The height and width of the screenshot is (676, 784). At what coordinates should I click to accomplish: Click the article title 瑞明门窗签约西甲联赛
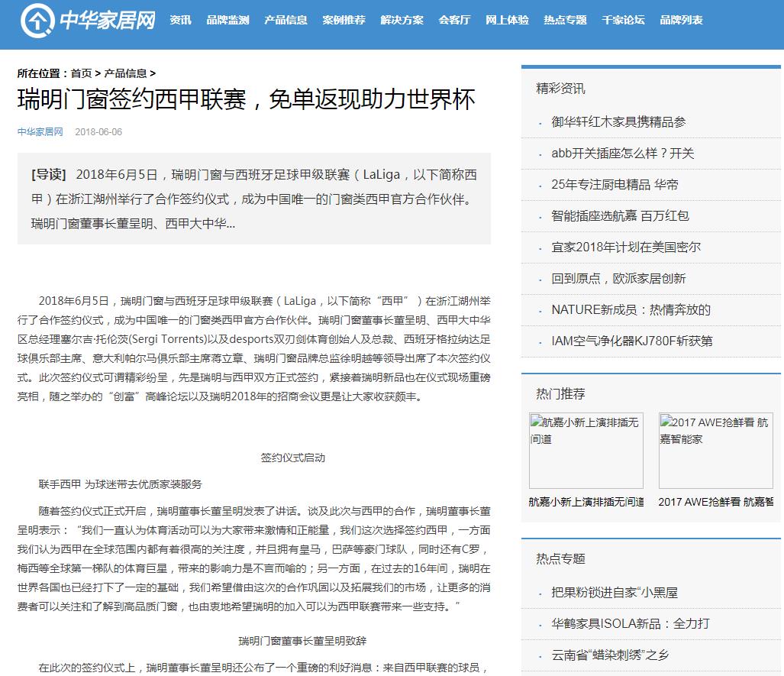[246, 99]
